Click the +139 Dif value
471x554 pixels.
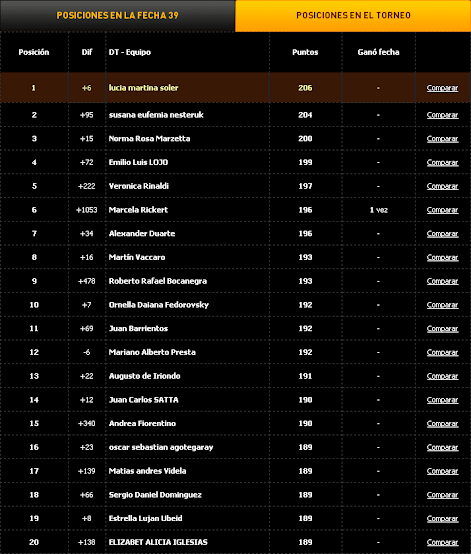[87, 471]
